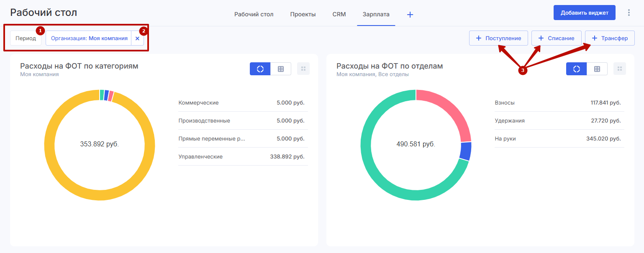Open the Период filter dropdown
The height and width of the screenshot is (253, 644).
point(26,38)
